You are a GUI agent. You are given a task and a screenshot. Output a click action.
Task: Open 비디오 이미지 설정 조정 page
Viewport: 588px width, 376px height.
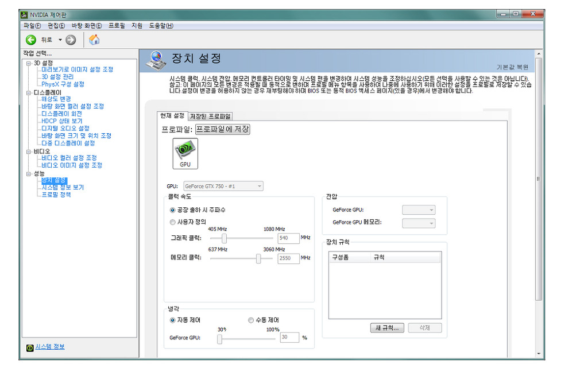tap(72, 165)
